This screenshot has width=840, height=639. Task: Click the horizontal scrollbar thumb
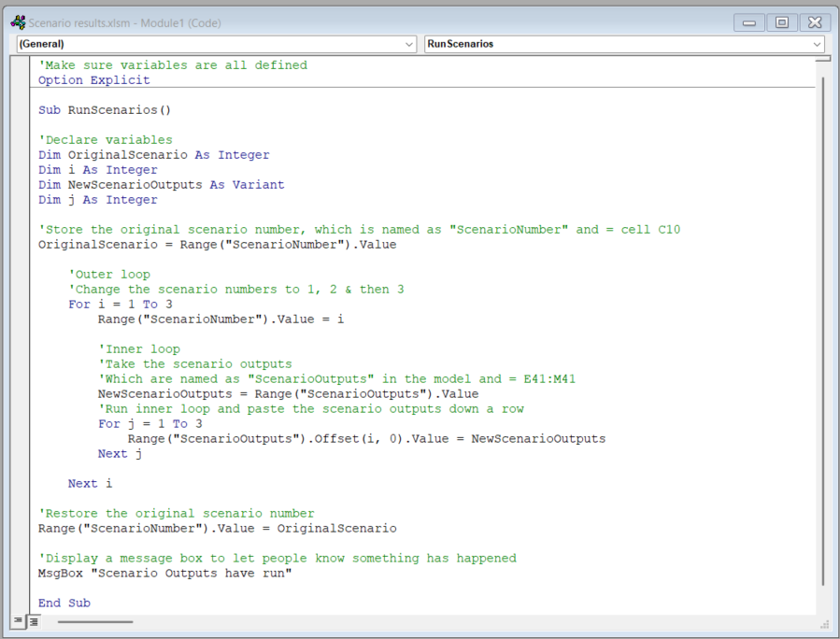click(x=96, y=622)
